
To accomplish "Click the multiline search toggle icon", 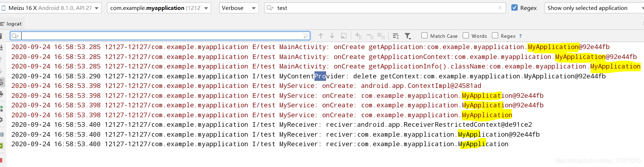I will [x=396, y=36].
